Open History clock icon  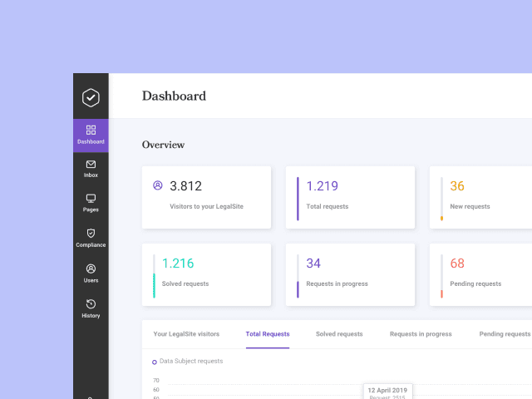[x=91, y=304]
